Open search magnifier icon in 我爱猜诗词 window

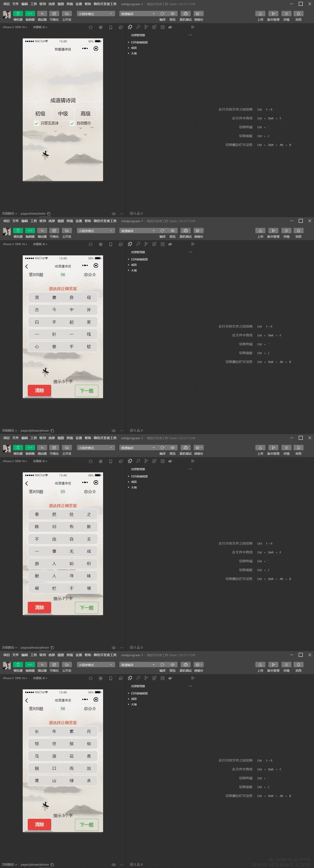[138, 27]
